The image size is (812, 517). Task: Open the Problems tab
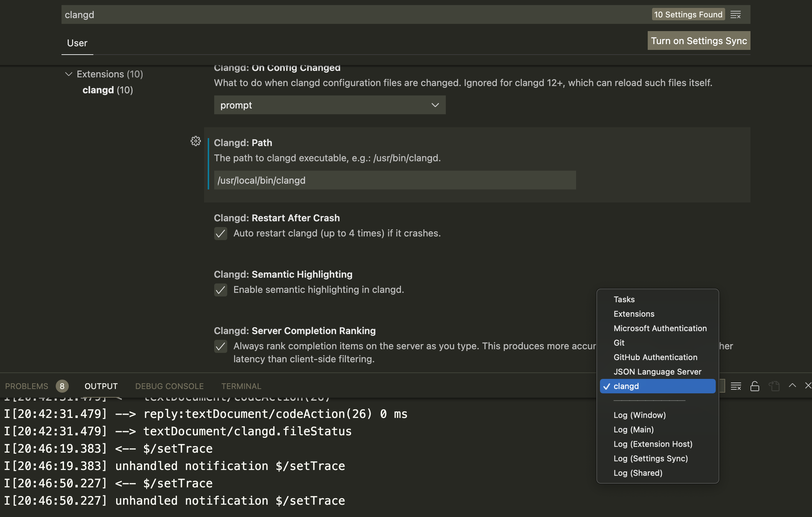click(27, 386)
